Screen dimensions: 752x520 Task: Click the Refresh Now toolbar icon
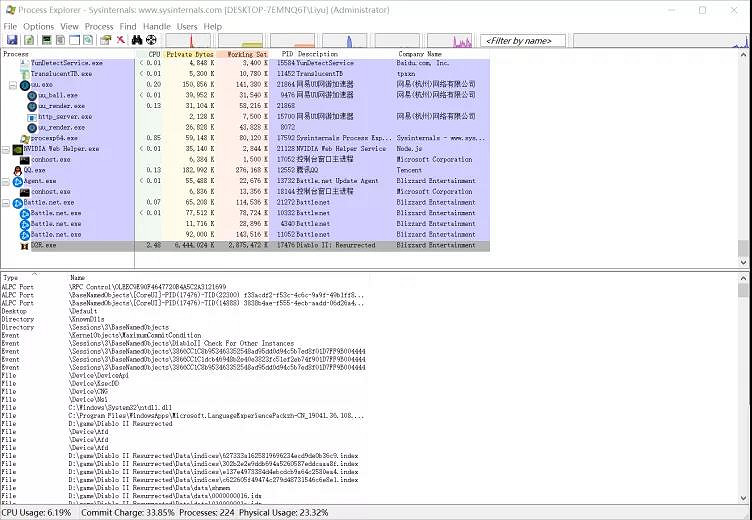click(x=29, y=40)
